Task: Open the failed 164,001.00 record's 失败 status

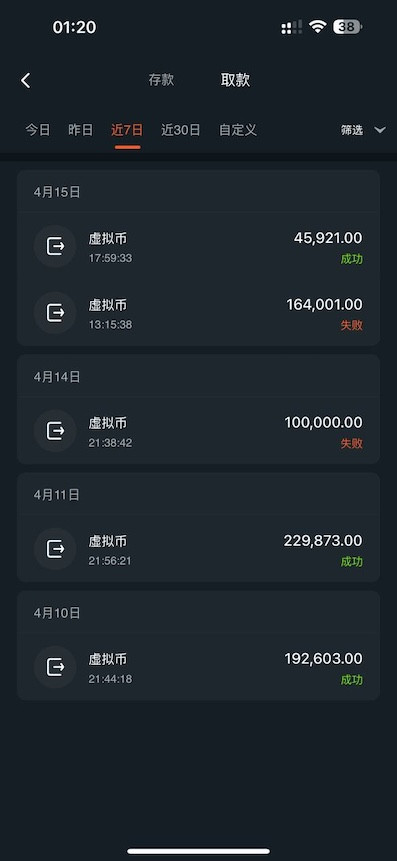Action: 351,325
